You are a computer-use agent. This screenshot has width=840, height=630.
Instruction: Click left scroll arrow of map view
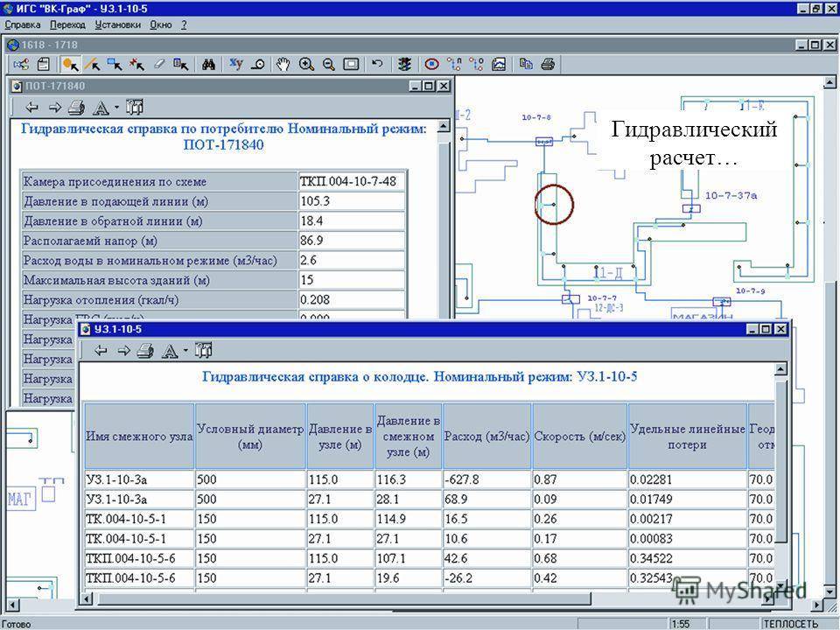point(11,605)
